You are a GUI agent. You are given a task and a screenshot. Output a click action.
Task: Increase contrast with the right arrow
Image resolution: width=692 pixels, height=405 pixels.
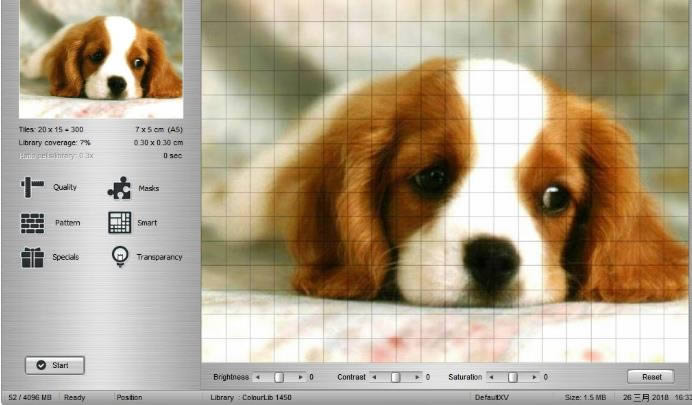pyautogui.click(x=417, y=377)
